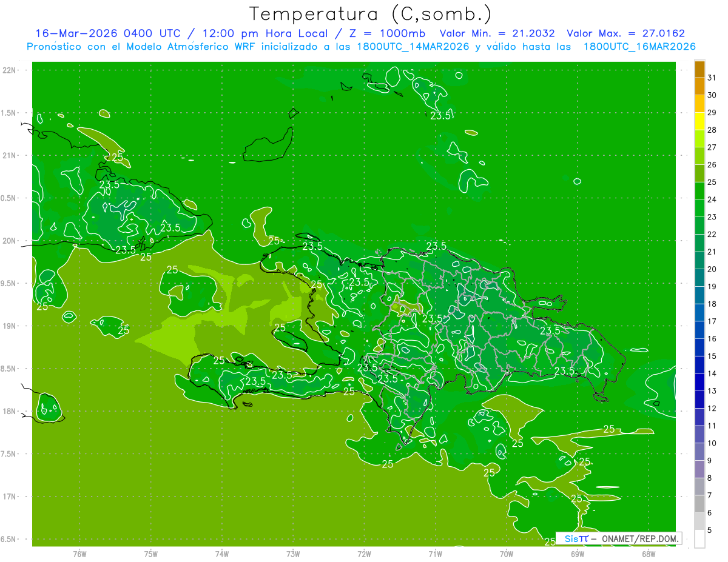Select the "Valor Max. = 27.0162" text
728x562 pixels.
pyautogui.click(x=626, y=33)
